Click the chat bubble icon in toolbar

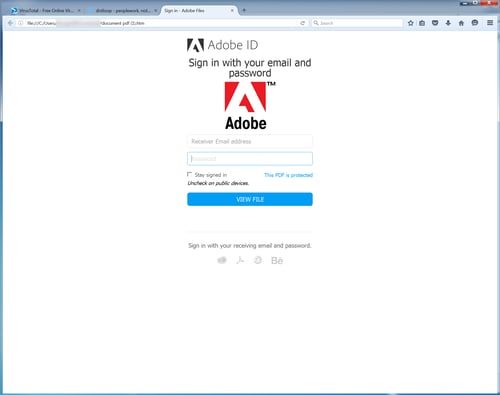(x=475, y=23)
